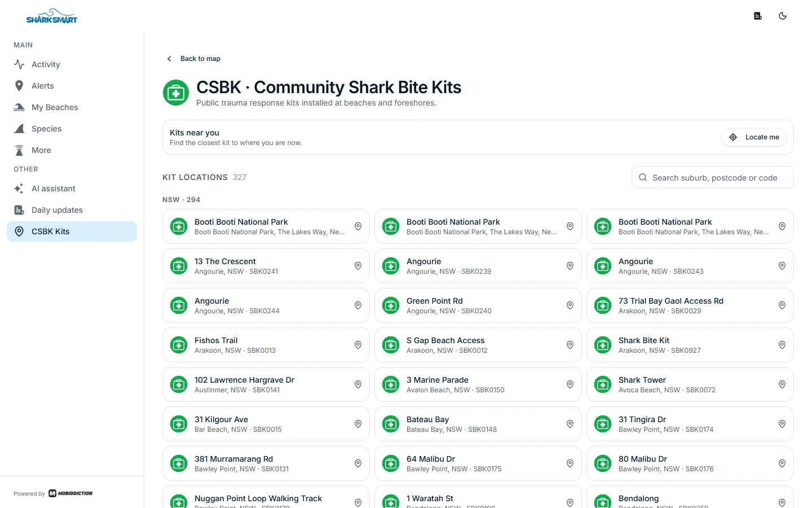Go to My Beaches
Screen dimensions: 812x508
click(72, 107)
